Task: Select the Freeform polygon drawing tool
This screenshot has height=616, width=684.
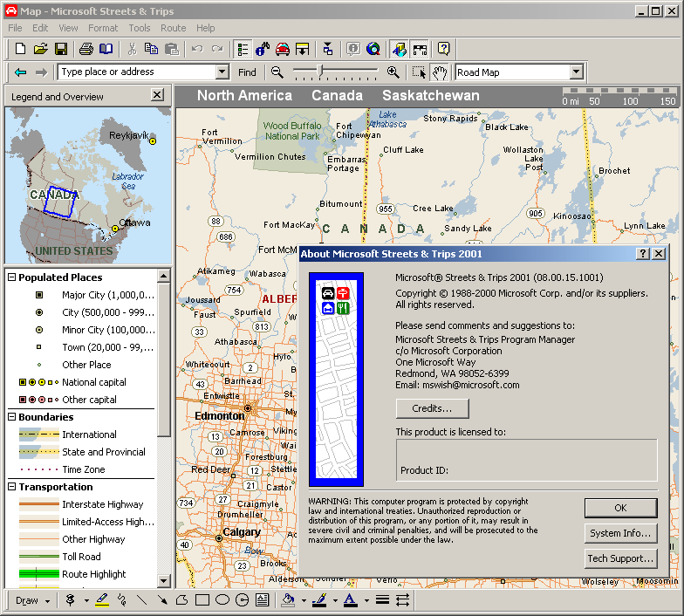Action: pyautogui.click(x=181, y=600)
